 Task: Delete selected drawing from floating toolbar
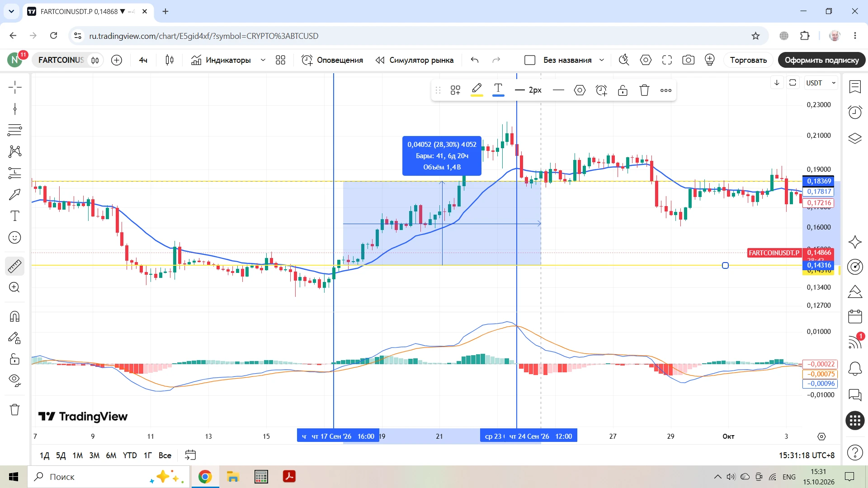tap(645, 90)
